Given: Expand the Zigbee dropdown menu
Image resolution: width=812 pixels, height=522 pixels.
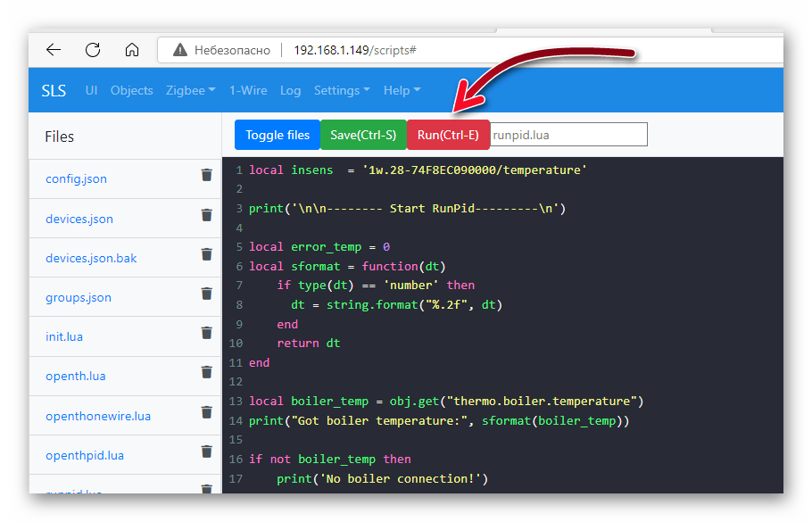Looking at the screenshot, I should pyautogui.click(x=190, y=90).
